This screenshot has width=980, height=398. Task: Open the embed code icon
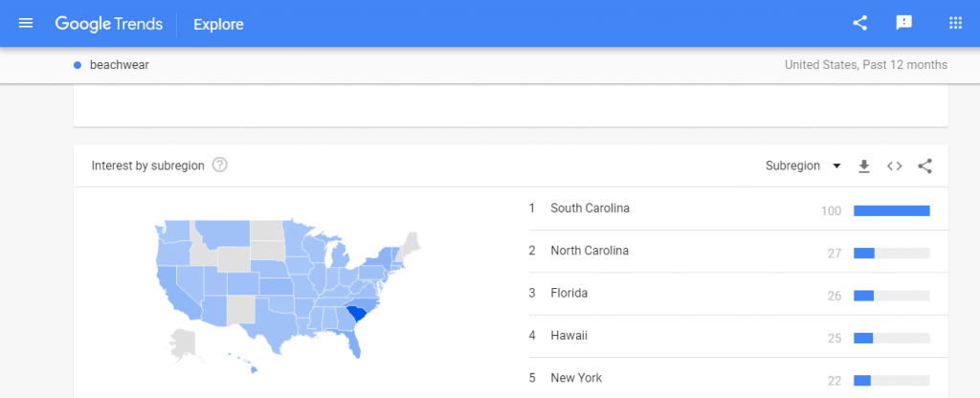pyautogui.click(x=894, y=166)
